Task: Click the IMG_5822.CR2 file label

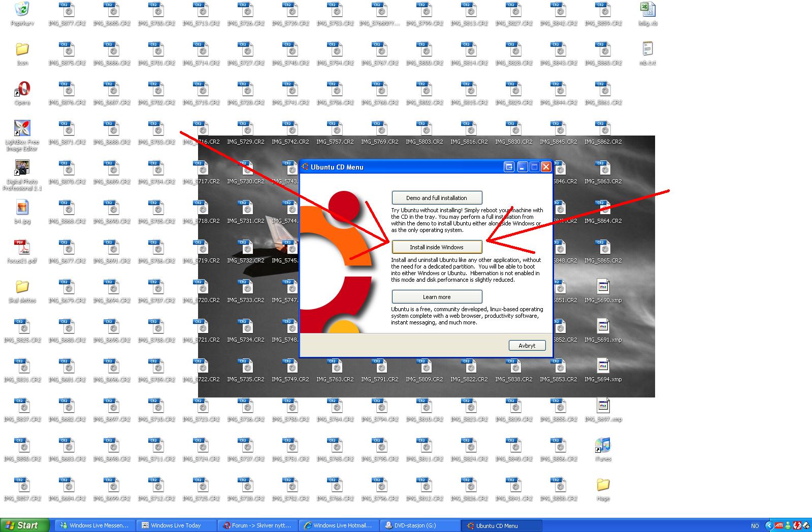Action: coord(469,380)
